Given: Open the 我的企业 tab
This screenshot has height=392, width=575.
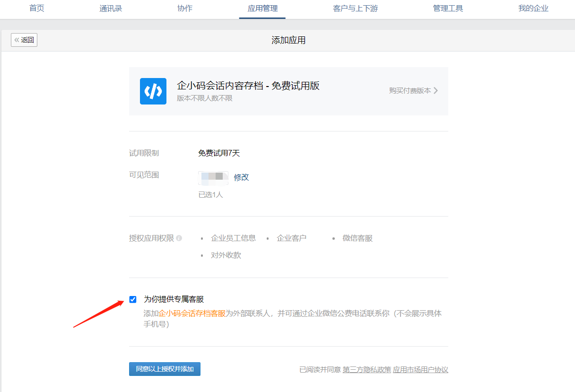Looking at the screenshot, I should pos(533,9).
